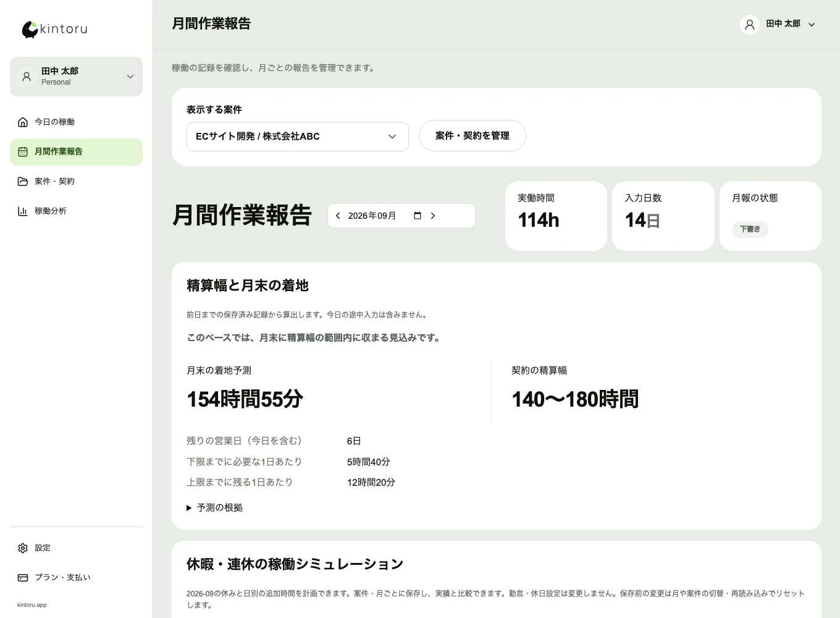The height and width of the screenshot is (618, 840).
Task: Click the 田中 太郎 avatar icon in sidebar
Action: coord(27,77)
